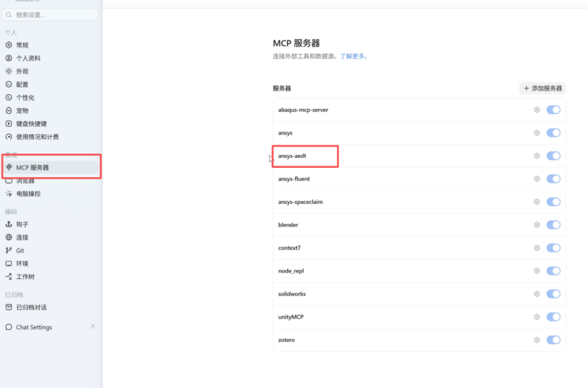This screenshot has height=388, width=588.
Task: Open the 常规 settings page
Action: 50,45
